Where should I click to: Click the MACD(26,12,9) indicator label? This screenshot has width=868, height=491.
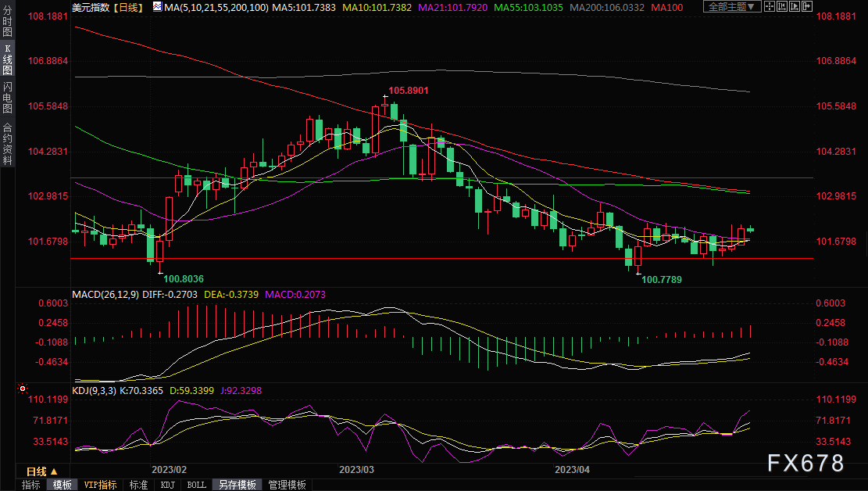pyautogui.click(x=105, y=294)
